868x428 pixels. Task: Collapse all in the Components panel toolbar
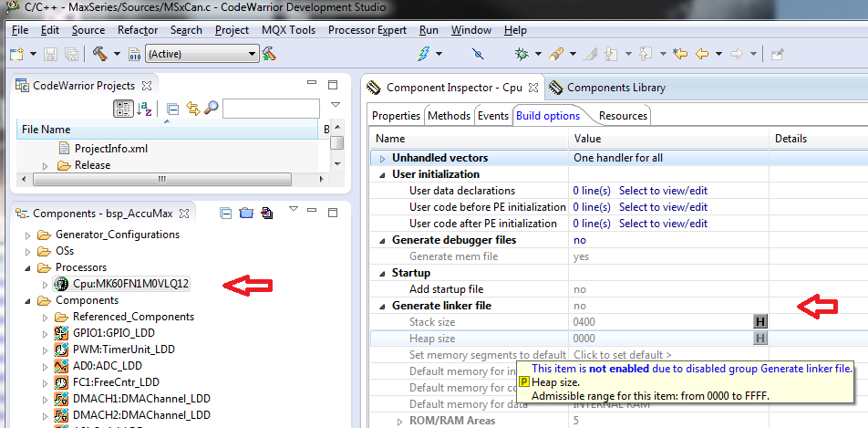225,213
